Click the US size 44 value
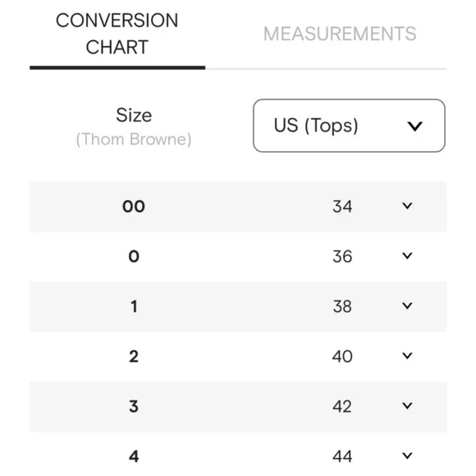This screenshot has height=476, width=476. [342, 456]
